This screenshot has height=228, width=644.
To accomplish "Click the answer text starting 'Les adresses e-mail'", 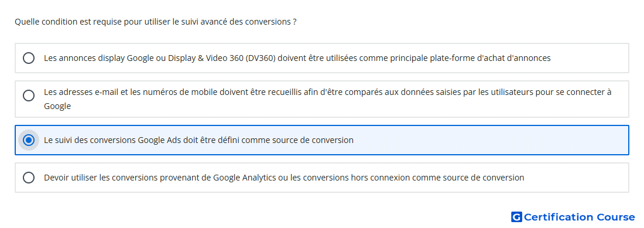I will (x=328, y=99).
